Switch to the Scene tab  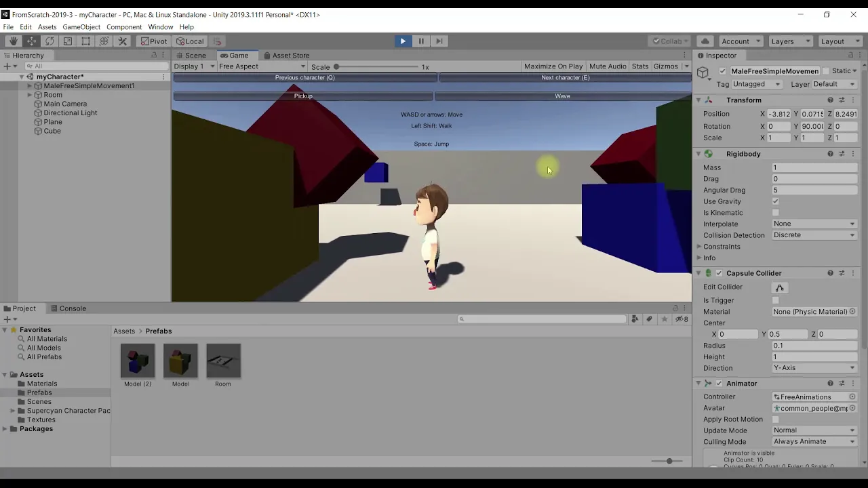click(x=191, y=56)
